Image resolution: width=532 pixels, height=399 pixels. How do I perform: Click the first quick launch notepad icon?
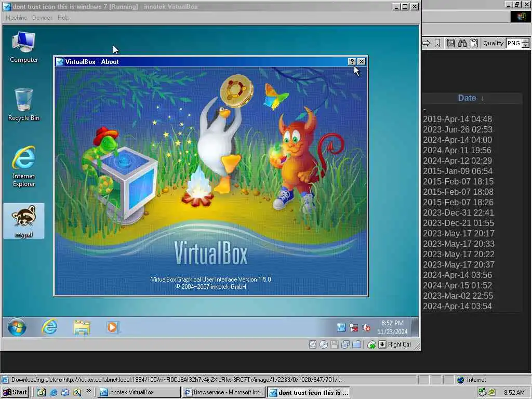(41, 393)
